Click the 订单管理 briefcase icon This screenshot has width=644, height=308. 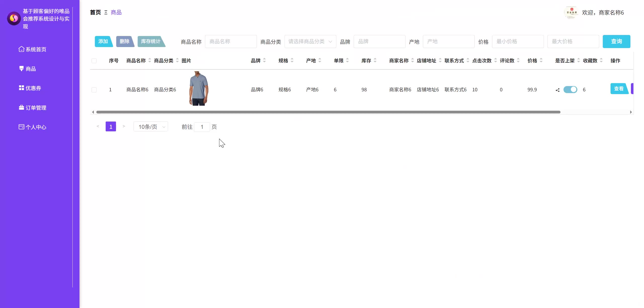pos(21,107)
